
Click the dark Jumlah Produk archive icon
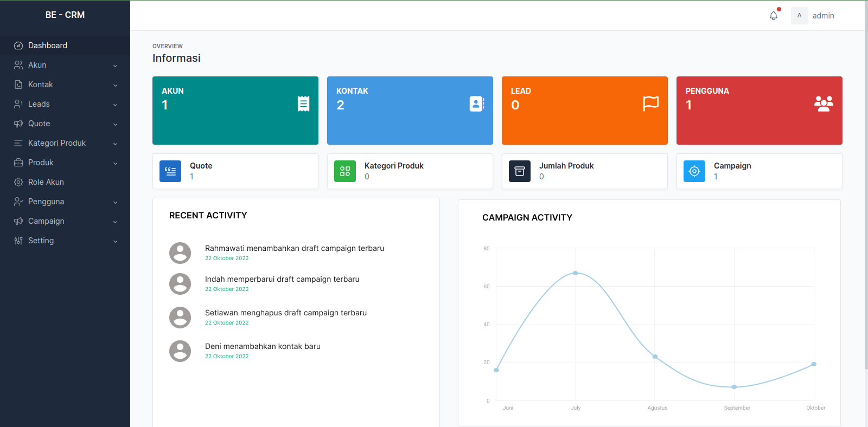pyautogui.click(x=520, y=171)
